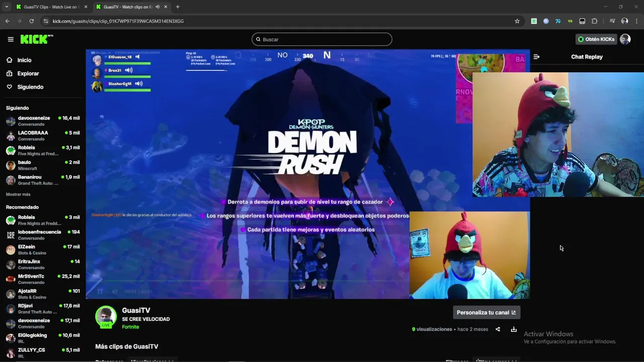The image size is (644, 362).
Task: Expand the Mostrar más following list
Action: click(x=18, y=195)
